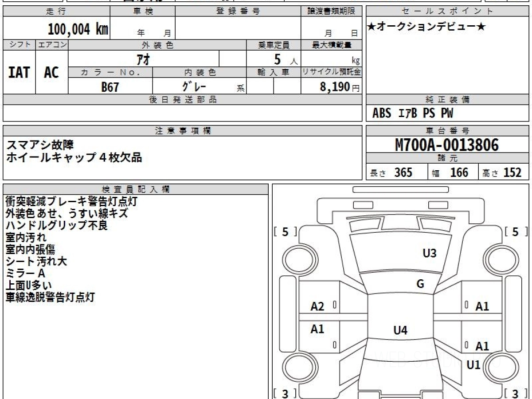Click the ★オークションデビュー★ sales point

point(427,27)
